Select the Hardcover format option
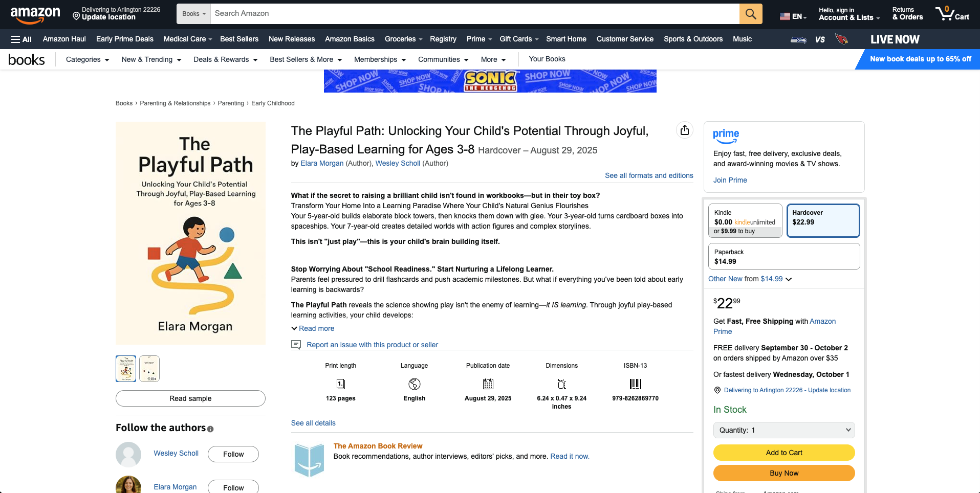Viewport: 980px width, 493px height. click(x=822, y=221)
